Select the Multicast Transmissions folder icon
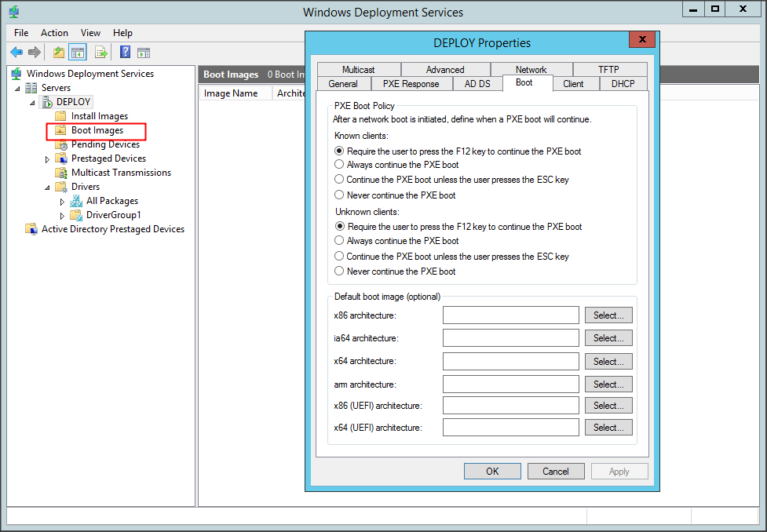This screenshot has width=767, height=532. 61,173
